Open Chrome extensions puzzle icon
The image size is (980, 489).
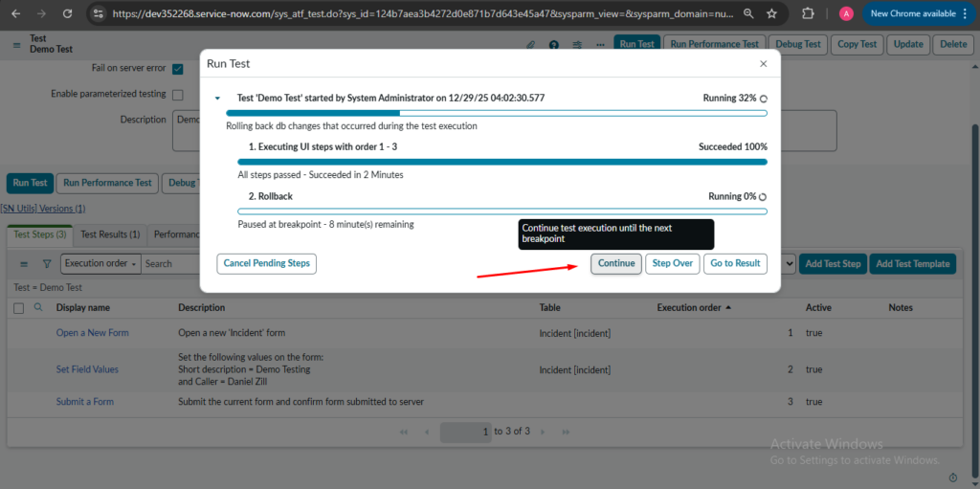pos(807,14)
